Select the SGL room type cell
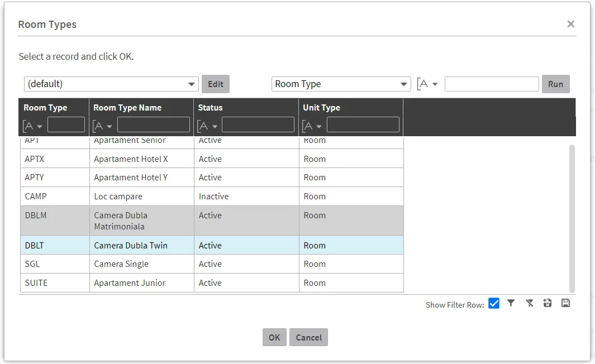 55,264
